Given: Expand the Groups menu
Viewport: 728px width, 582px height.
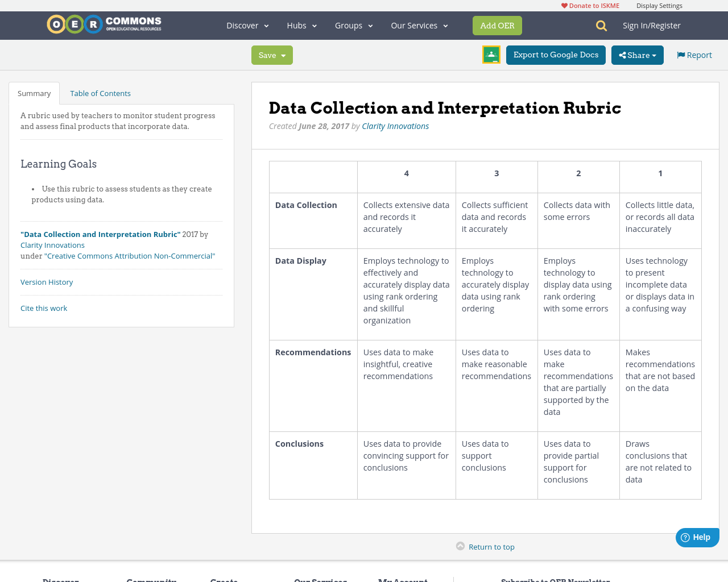Looking at the screenshot, I should (354, 25).
